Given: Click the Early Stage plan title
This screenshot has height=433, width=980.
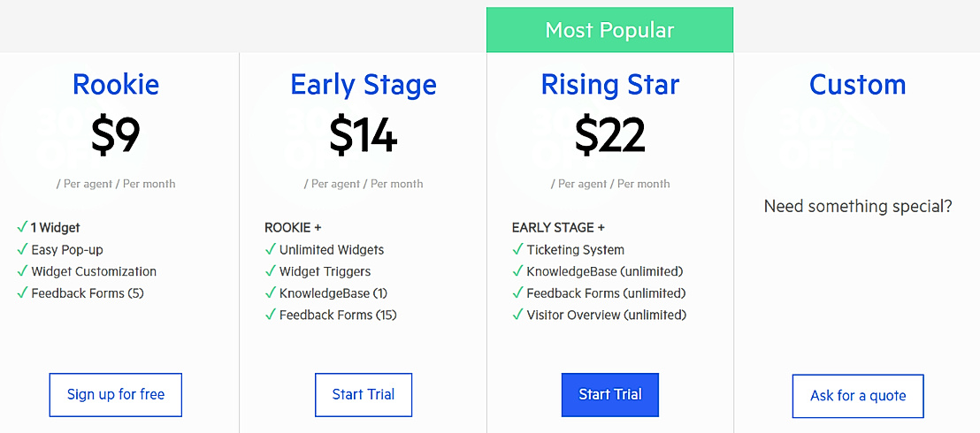Looking at the screenshot, I should pos(364,85).
